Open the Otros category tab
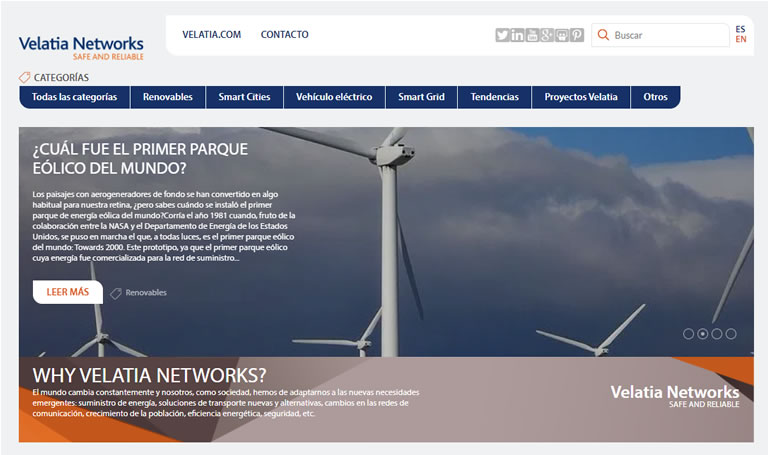 click(x=655, y=97)
